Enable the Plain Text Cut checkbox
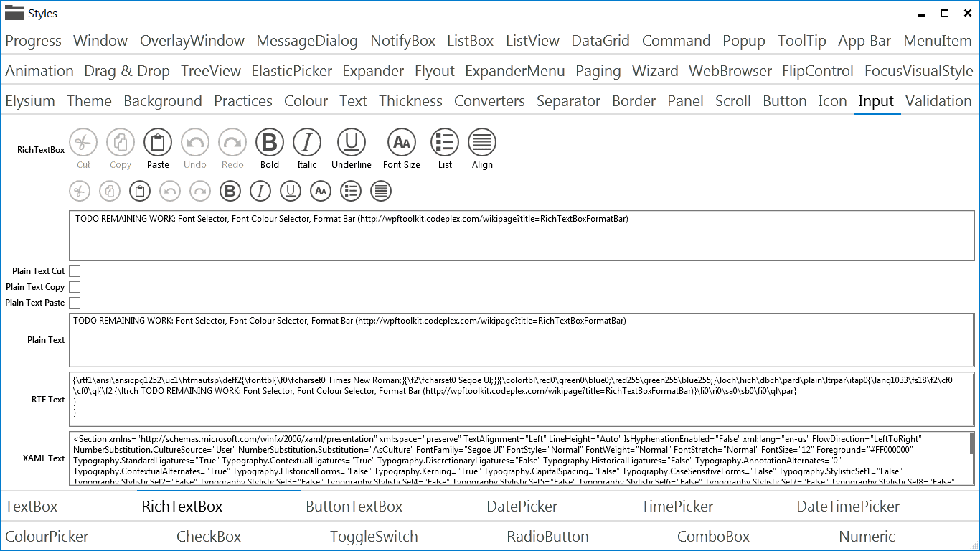The width and height of the screenshot is (980, 551). 75,270
